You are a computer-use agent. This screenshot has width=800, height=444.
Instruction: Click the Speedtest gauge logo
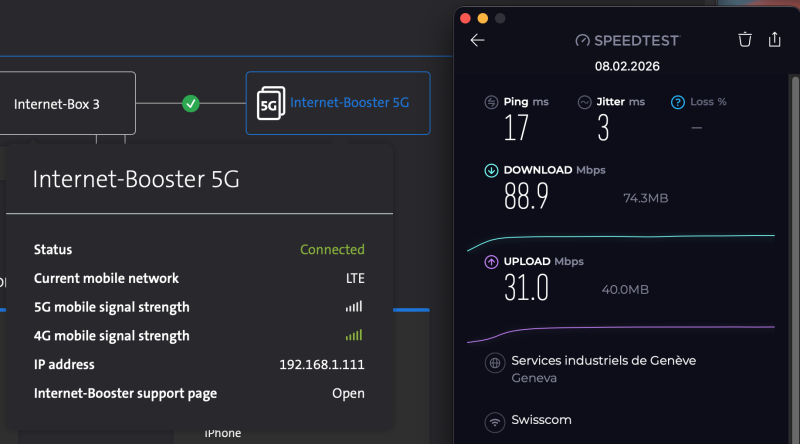[x=583, y=41]
